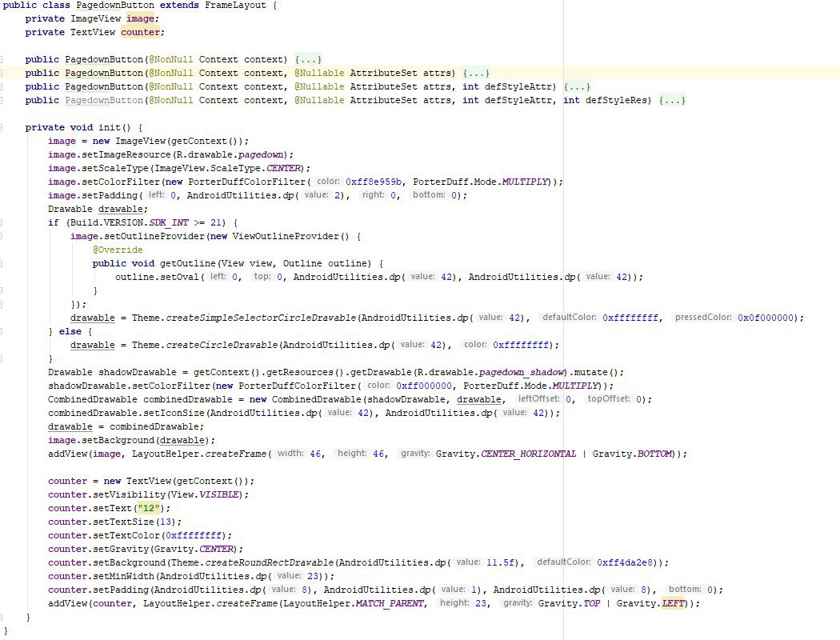Click SDK_INT in the if condition
The width and height of the screenshot is (840, 640).
[x=169, y=222]
